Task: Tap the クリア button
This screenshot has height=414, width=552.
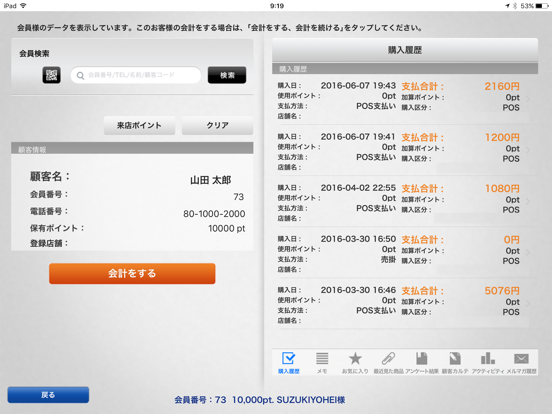Action: (218, 125)
